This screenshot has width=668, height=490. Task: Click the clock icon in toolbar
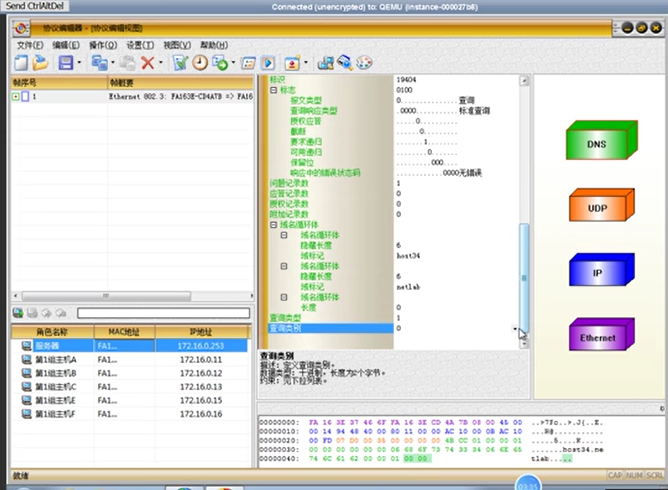(200, 63)
